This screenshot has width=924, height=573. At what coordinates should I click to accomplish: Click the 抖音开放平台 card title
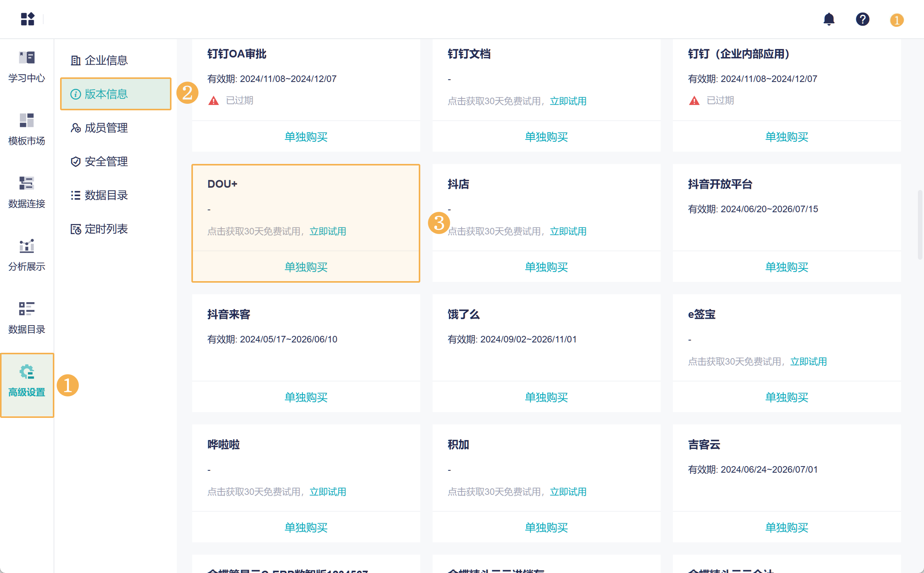pos(720,184)
